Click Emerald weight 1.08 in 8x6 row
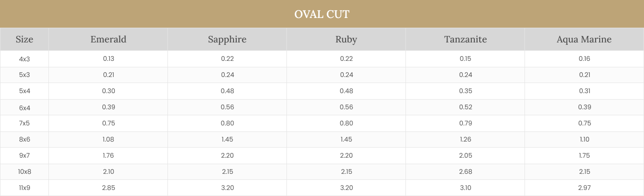Image resolution: width=644 pixels, height=196 pixels. pyautogui.click(x=108, y=139)
